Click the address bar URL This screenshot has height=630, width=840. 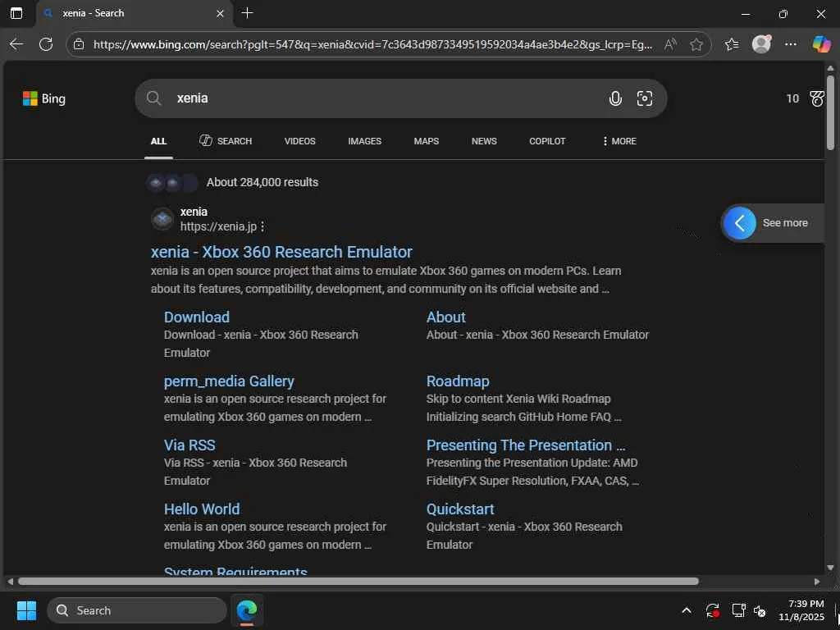tap(372, 44)
